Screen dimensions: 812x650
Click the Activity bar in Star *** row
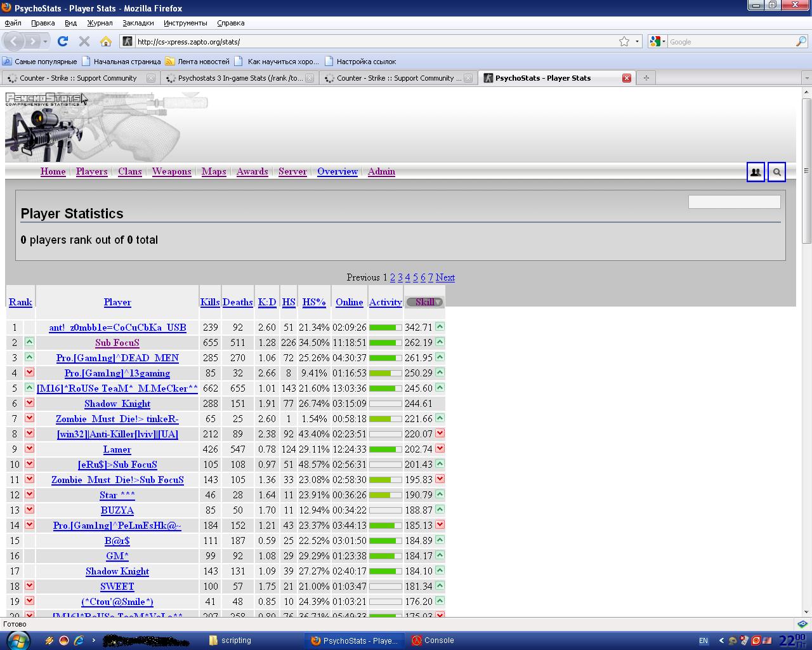tap(385, 495)
